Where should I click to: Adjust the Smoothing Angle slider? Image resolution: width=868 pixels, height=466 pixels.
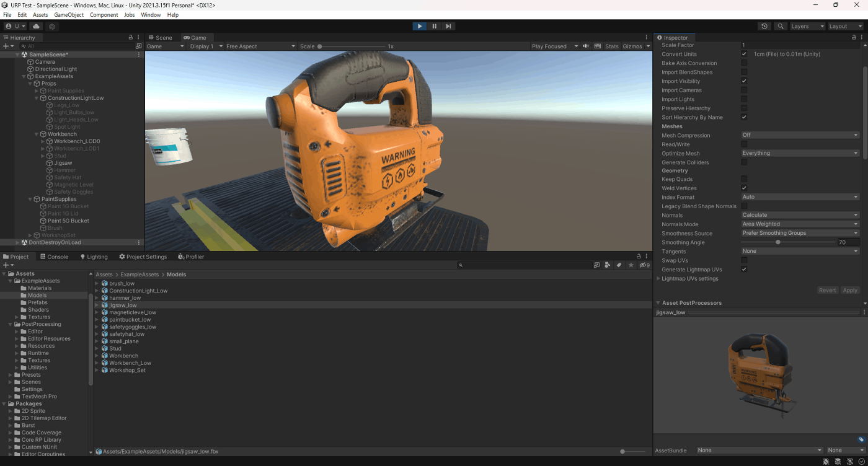click(778, 242)
